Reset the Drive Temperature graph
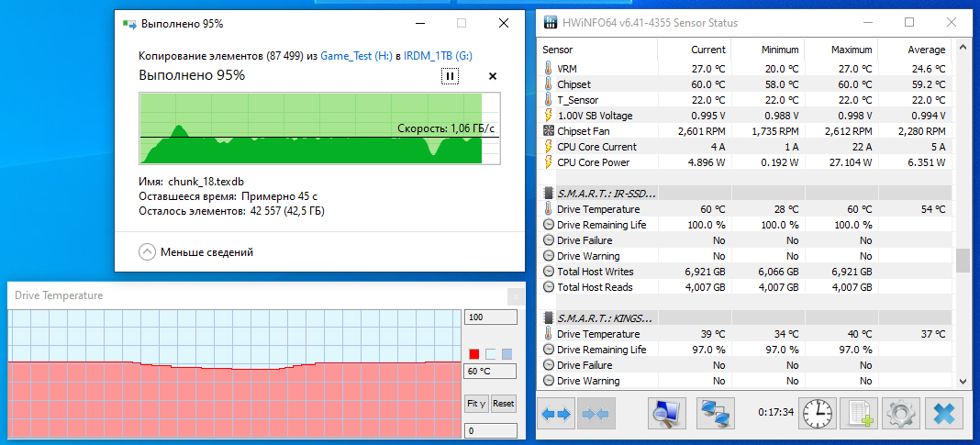This screenshot has width=980, height=445. coord(504,404)
